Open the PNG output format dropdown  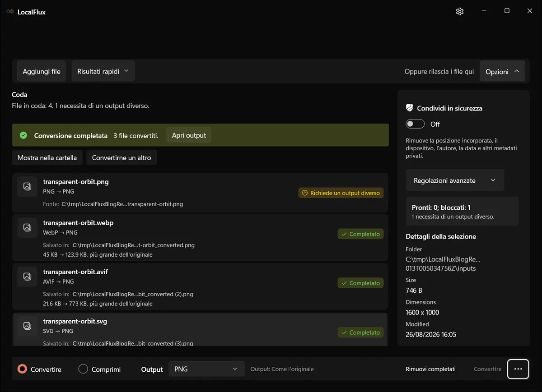coord(206,369)
